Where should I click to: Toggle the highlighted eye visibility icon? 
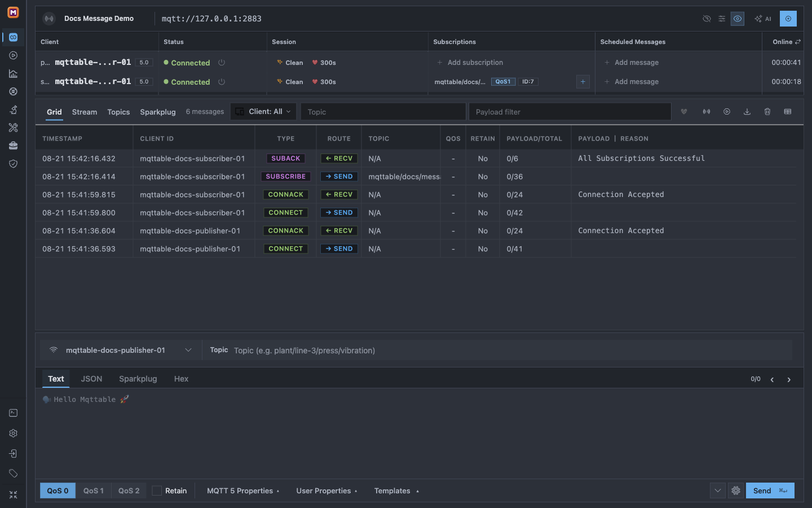[738, 19]
